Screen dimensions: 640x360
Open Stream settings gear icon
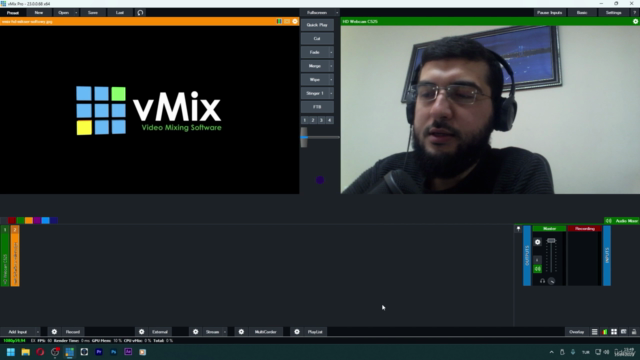click(196, 332)
